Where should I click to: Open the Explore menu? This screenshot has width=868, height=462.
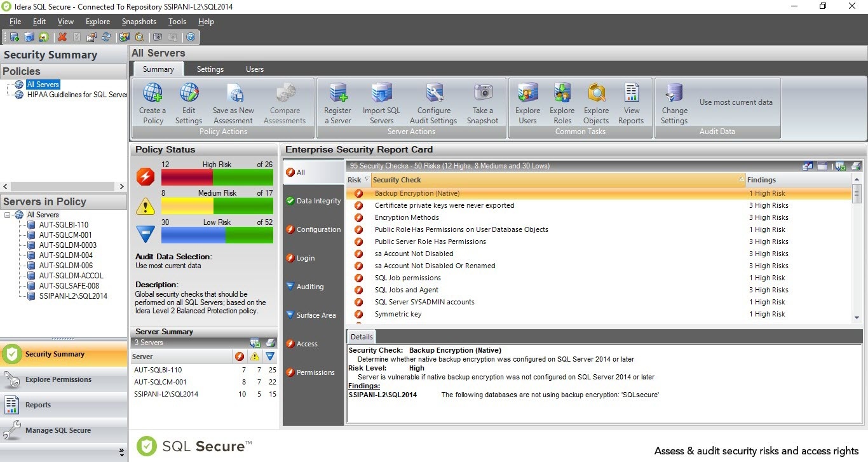pos(98,22)
